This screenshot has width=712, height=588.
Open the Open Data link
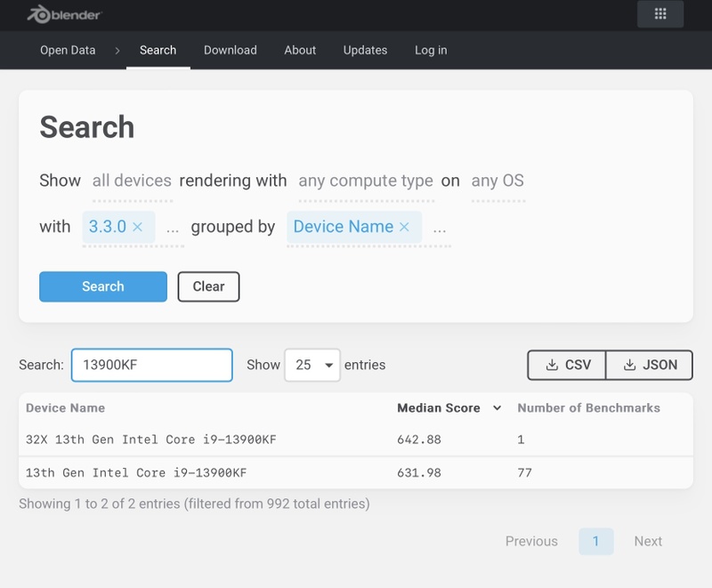[x=68, y=50]
